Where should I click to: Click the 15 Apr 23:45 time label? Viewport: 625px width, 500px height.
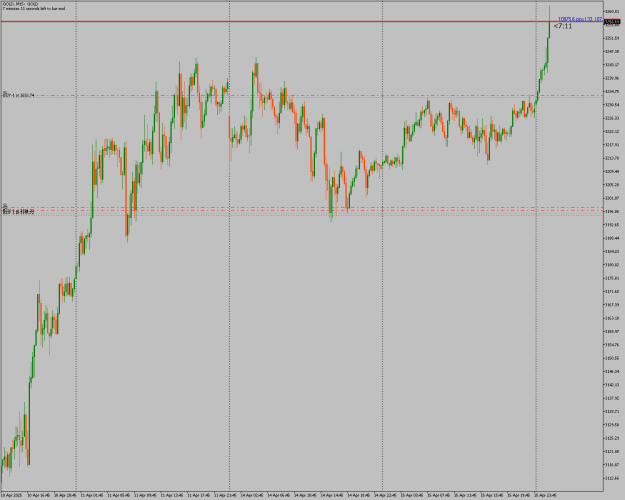545,495
